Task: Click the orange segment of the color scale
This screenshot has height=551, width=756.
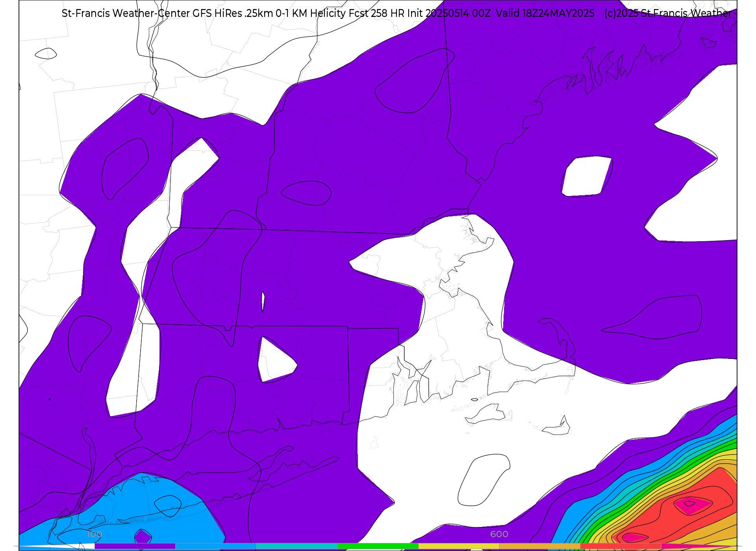Action: (x=539, y=546)
